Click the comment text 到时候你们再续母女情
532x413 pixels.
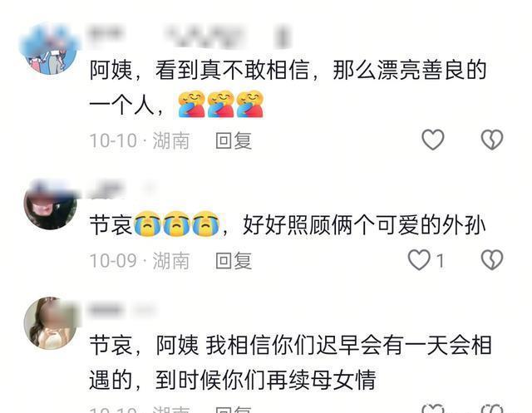pos(266,380)
